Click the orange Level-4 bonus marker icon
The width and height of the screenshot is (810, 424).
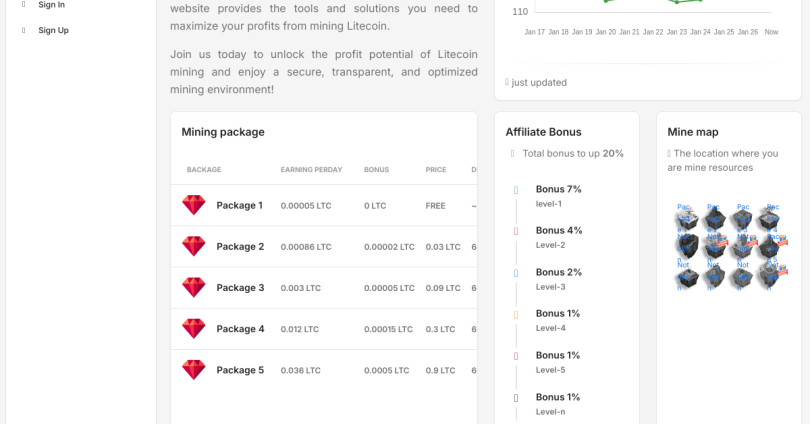(x=516, y=315)
